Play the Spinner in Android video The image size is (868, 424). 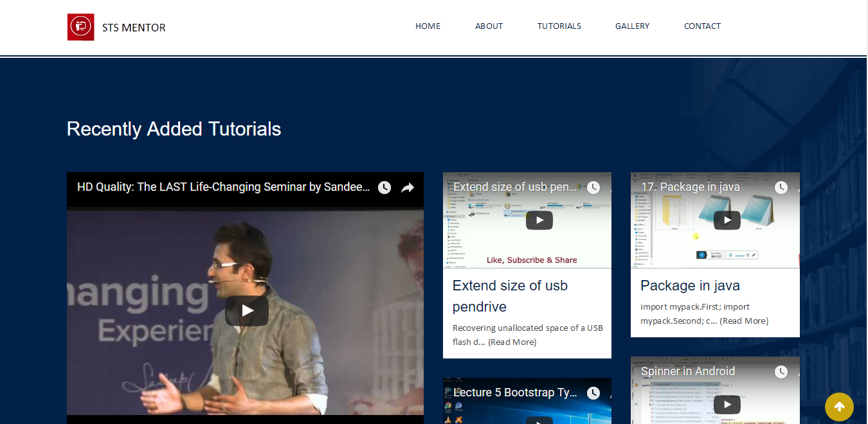(727, 405)
